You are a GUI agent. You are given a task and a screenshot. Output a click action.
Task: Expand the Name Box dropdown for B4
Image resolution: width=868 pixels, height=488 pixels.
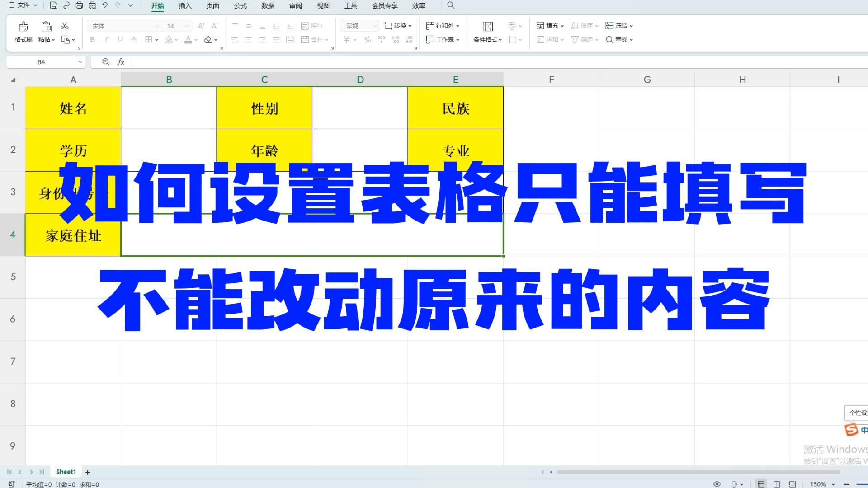click(x=80, y=62)
